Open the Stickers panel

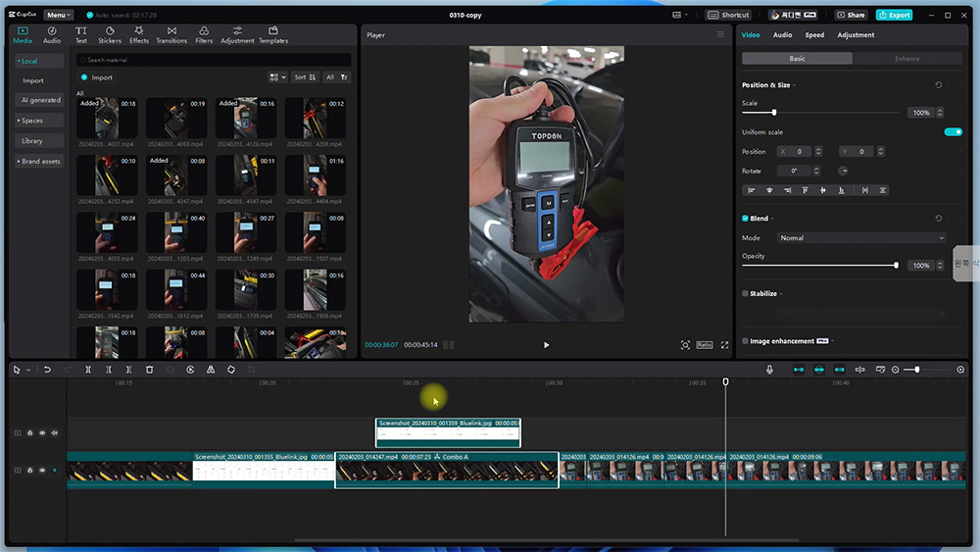pos(110,34)
